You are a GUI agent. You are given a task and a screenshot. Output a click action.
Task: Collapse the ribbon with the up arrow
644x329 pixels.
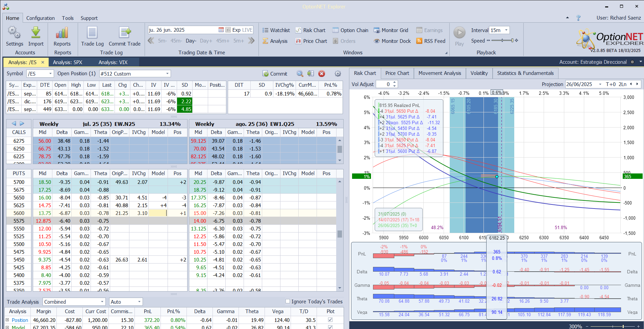[567, 18]
